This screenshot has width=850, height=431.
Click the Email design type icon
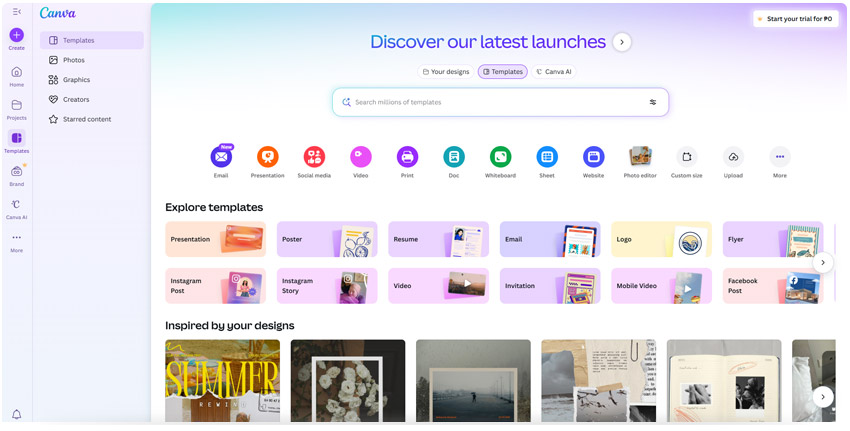(x=221, y=157)
